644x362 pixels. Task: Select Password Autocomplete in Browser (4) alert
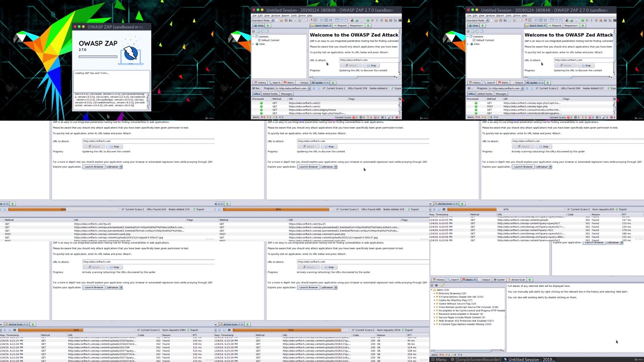[x=461, y=314]
